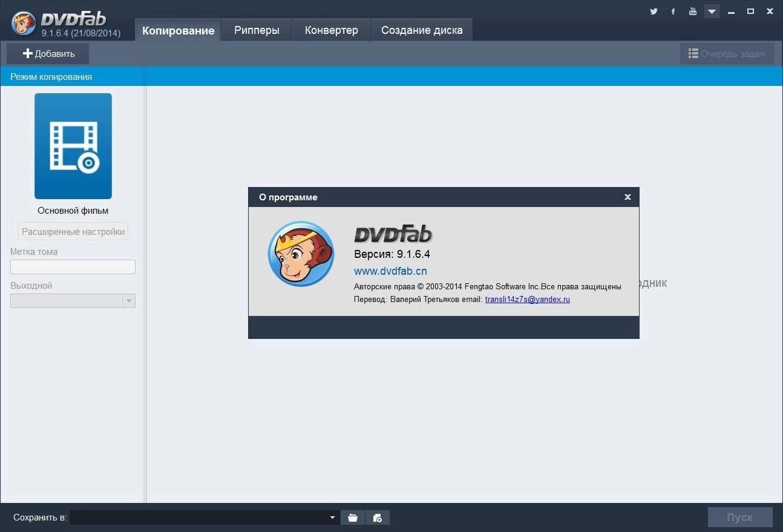Viewport: 783px width, 532px height.
Task: Switch to the Создание диска tab
Action: click(422, 30)
